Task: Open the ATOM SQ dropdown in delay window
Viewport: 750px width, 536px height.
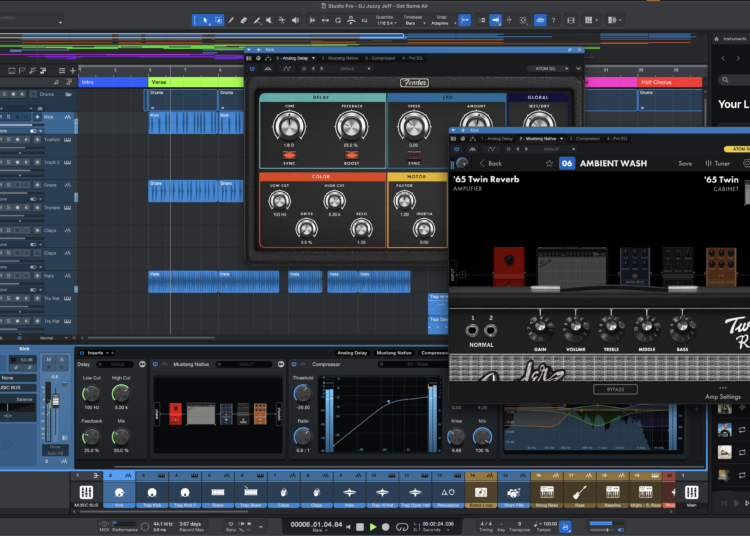Action: tap(548, 69)
